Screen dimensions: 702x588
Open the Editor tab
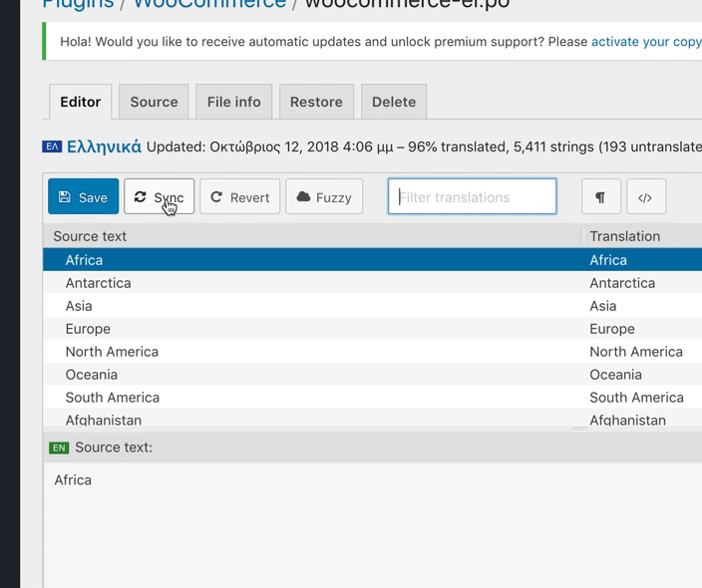pyautogui.click(x=81, y=102)
